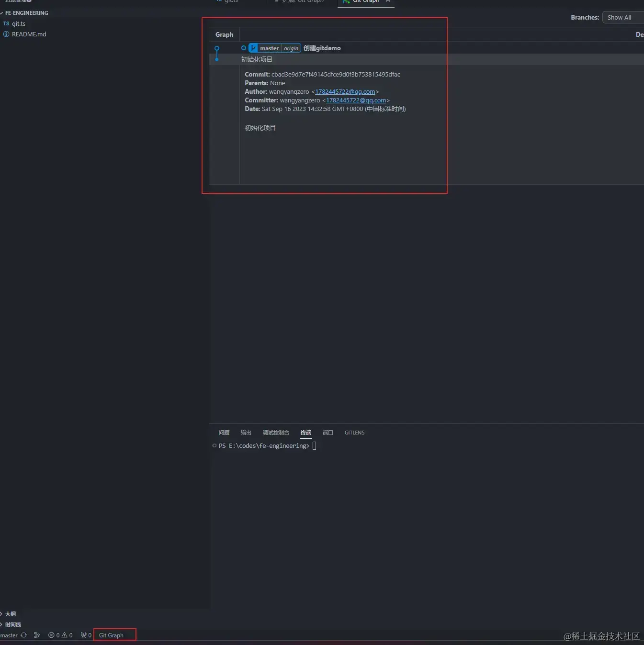Screen dimensions: 644x645
Task: Click the README.md info file icon
Action: 6,34
